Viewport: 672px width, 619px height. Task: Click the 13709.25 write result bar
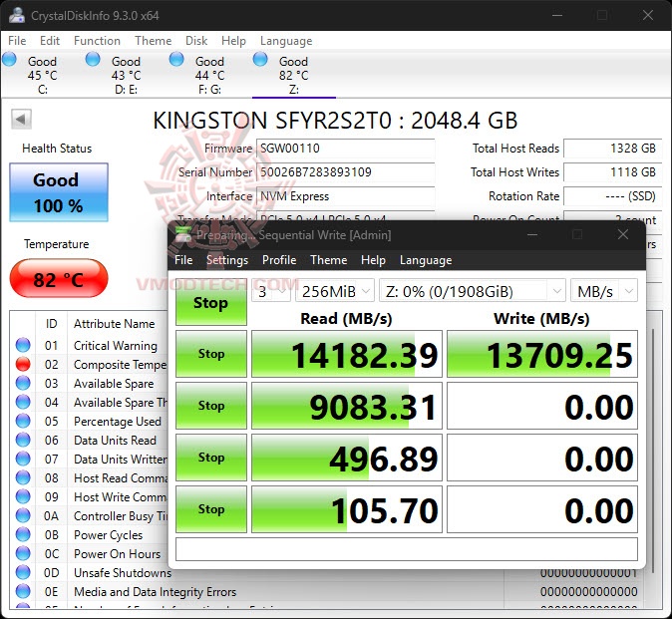[x=542, y=354]
